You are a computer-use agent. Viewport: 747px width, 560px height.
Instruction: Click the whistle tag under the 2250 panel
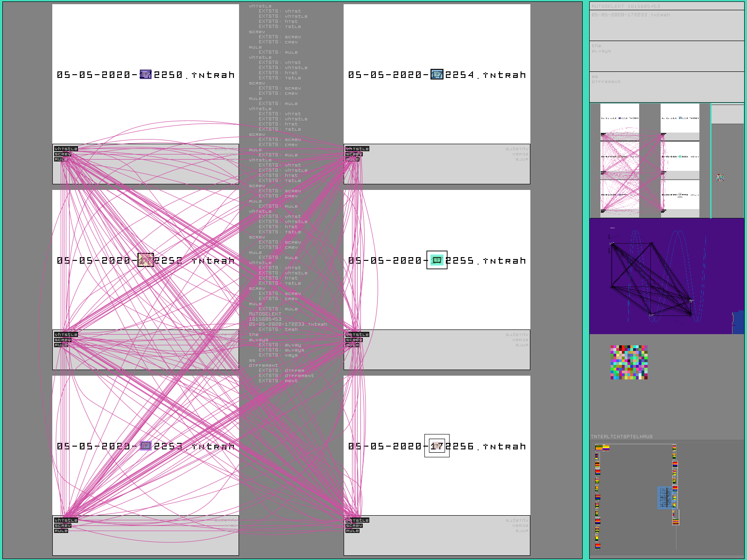coord(66,149)
